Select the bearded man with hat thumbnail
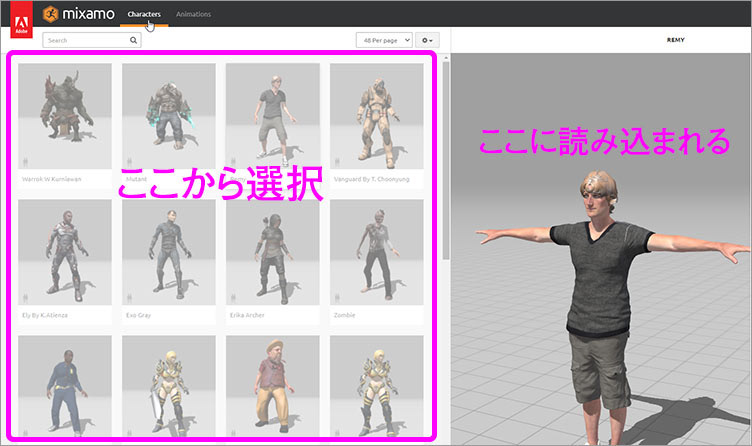The height and width of the screenshot is (446, 752). click(272, 386)
